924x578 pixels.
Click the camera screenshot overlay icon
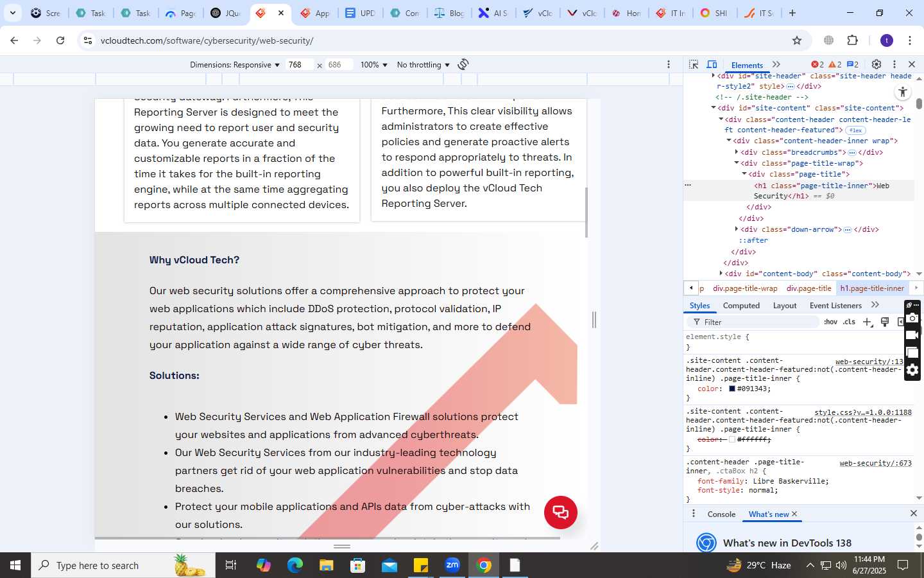pyautogui.click(x=912, y=318)
